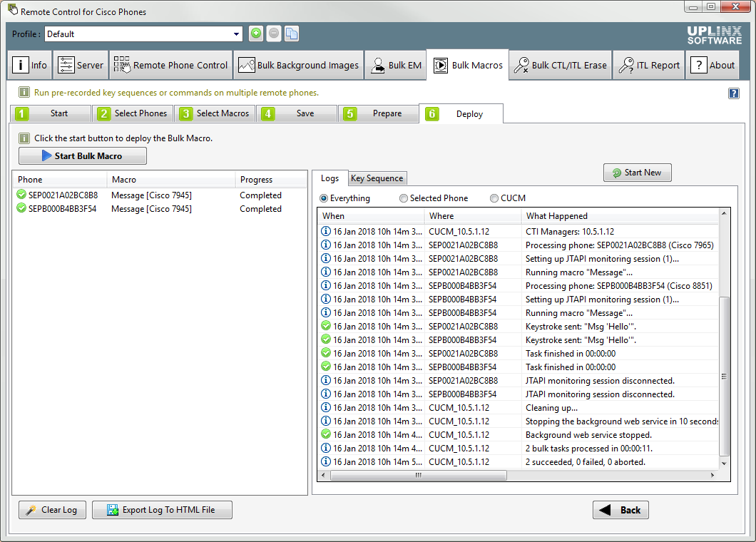756x542 pixels.
Task: Click green check icon for SEP0021A02BC8B8 phone
Action: point(21,195)
